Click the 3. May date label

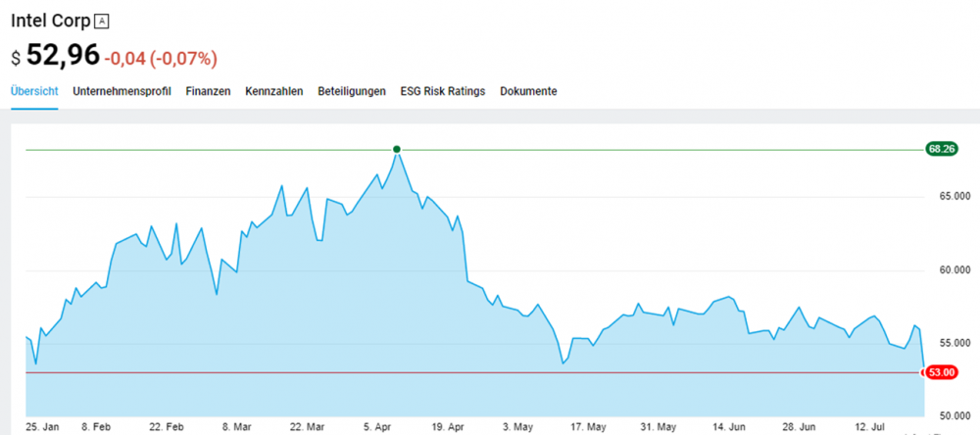click(x=518, y=428)
